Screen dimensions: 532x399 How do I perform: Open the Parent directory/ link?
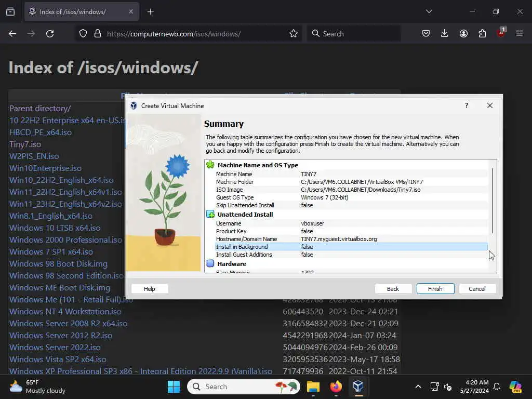40,109
